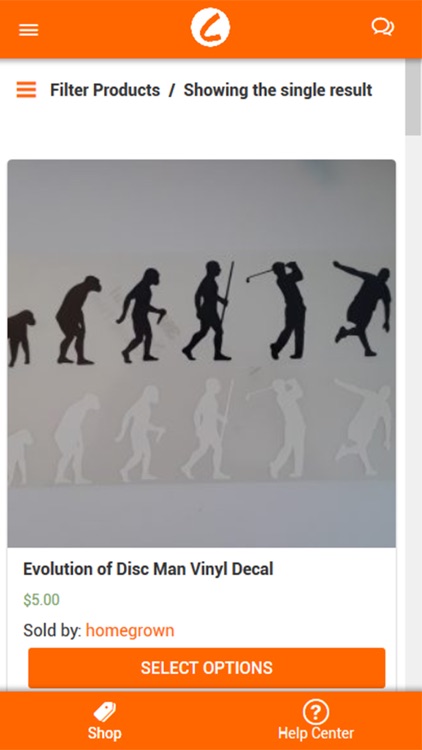
Task: Click the Showing the single result text
Action: tap(278, 90)
